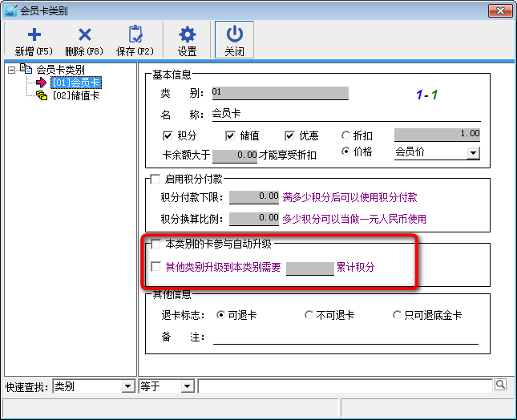
Task: Open 快速查找 类别 dropdown
Action: 127,386
